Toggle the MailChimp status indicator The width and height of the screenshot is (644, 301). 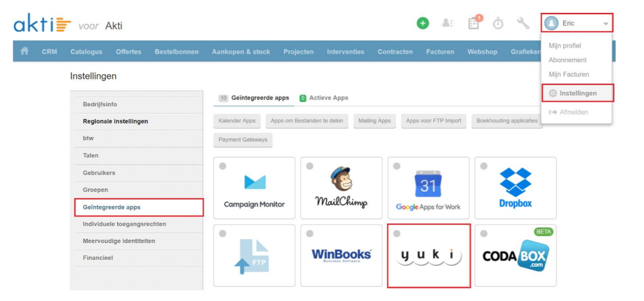(310, 166)
